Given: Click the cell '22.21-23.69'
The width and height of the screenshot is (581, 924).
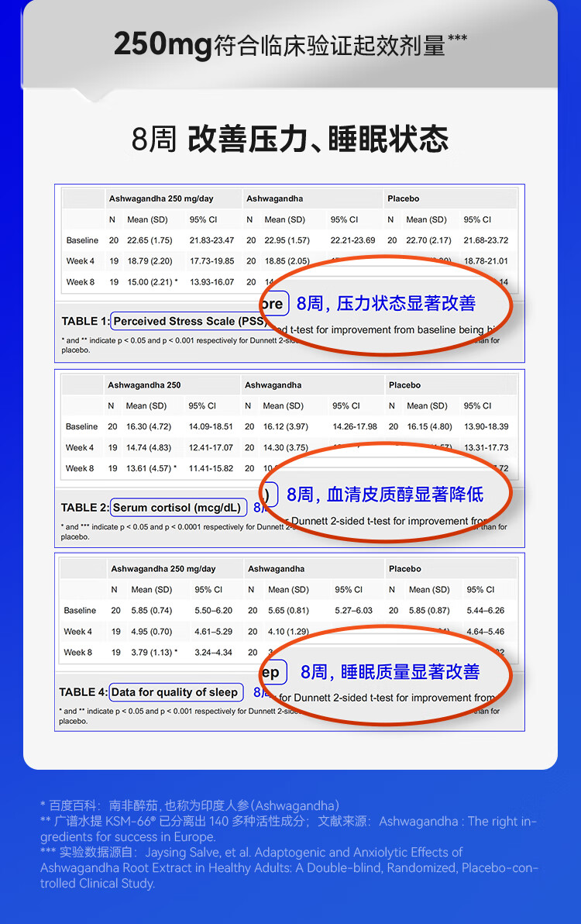Looking at the screenshot, I should pos(352,240).
